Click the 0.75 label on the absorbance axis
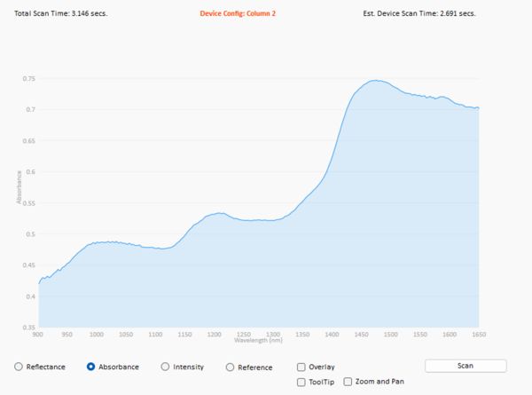532x395 pixels. click(29, 79)
